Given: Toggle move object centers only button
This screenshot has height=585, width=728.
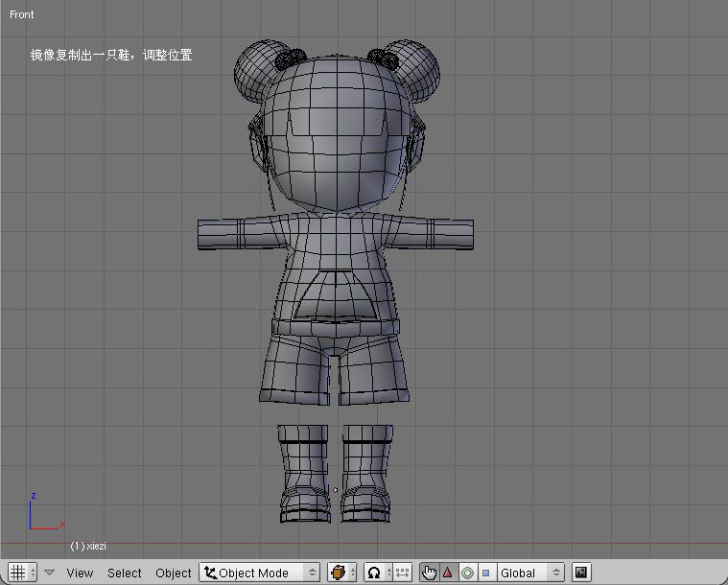Looking at the screenshot, I should coord(403,573).
